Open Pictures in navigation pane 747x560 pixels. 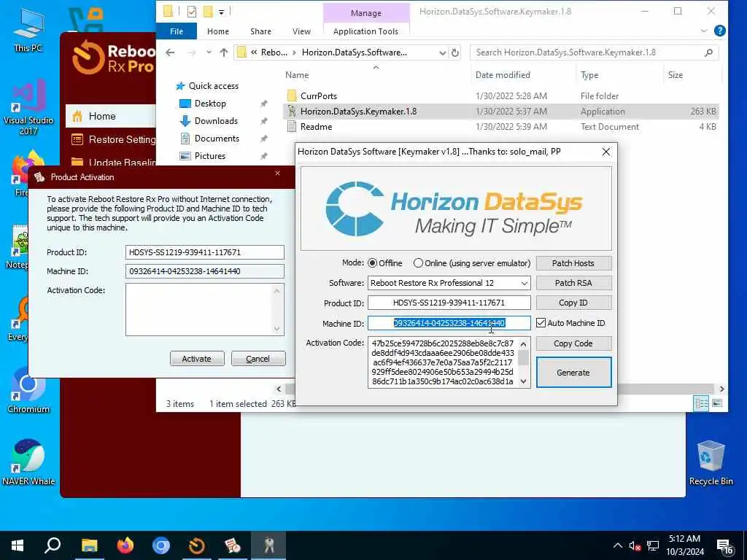pyautogui.click(x=210, y=156)
